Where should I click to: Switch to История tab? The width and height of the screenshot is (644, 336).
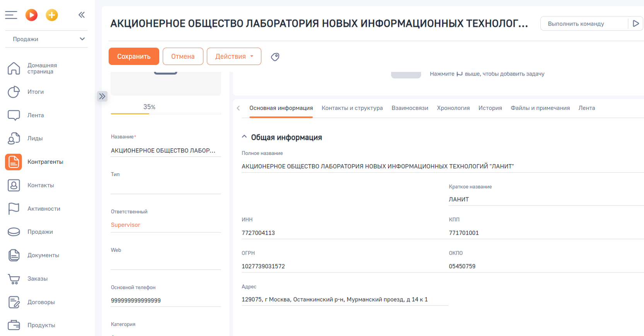tap(490, 108)
